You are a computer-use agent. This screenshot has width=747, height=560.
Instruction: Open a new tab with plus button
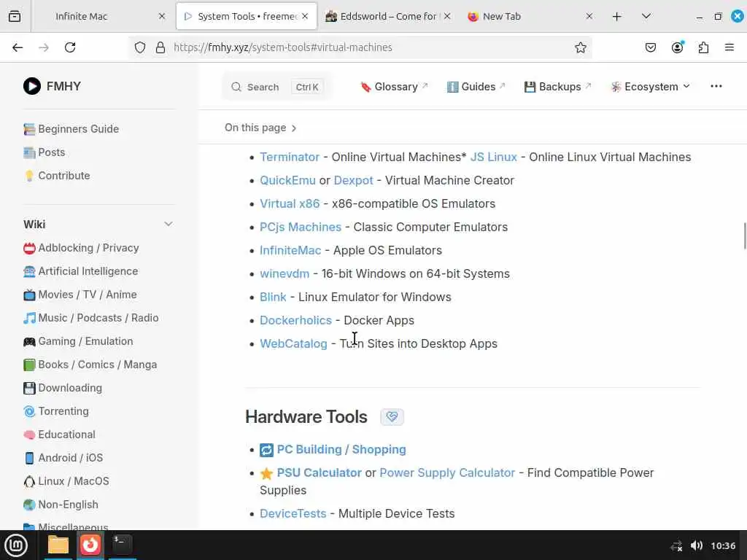616,17
